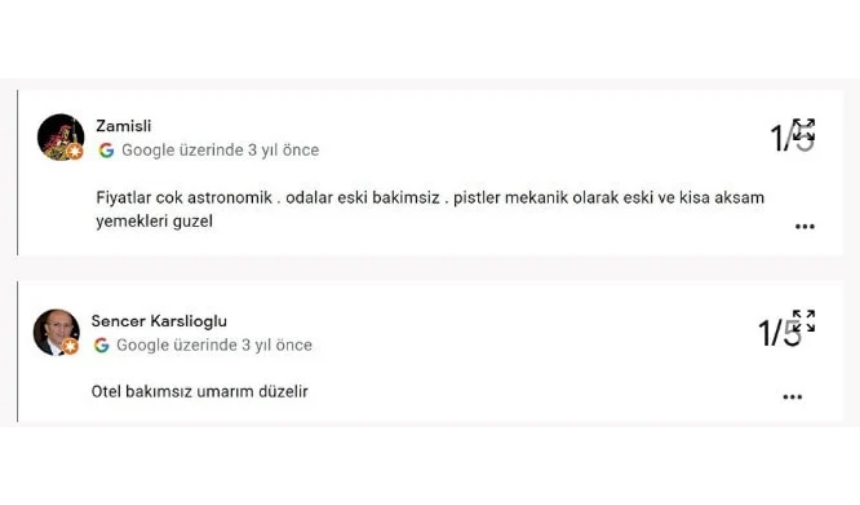Open Sencer Karslioglu's profile photo
Viewport: 860px width, 505px height.
pyautogui.click(x=56, y=332)
